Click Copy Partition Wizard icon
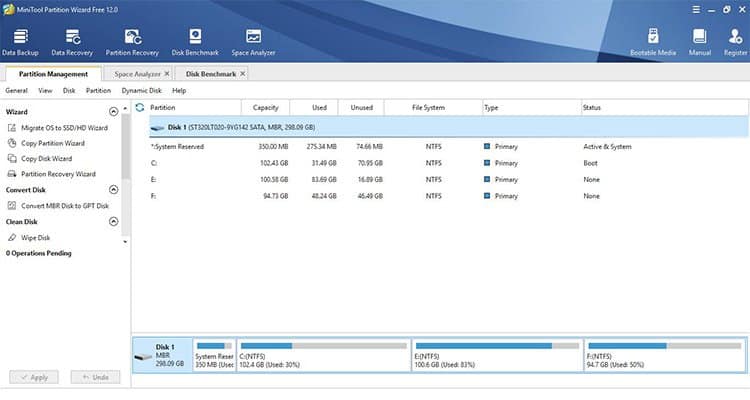This screenshot has width=750, height=400. (x=12, y=143)
